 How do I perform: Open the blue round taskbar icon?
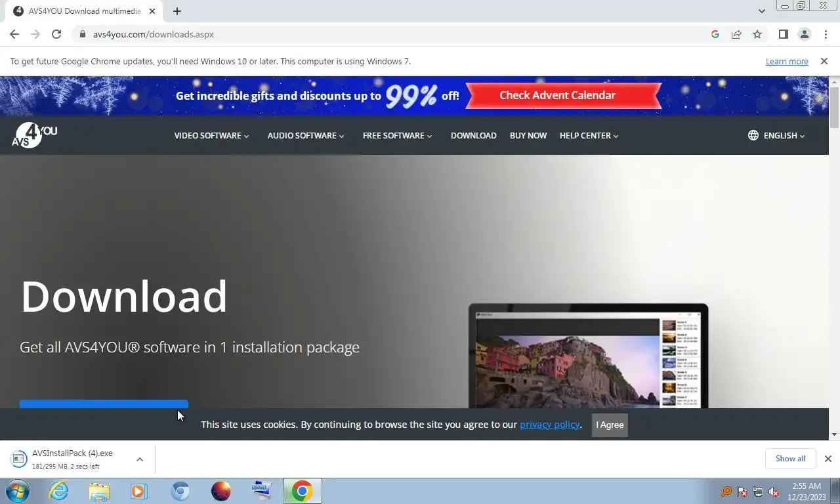click(x=180, y=491)
